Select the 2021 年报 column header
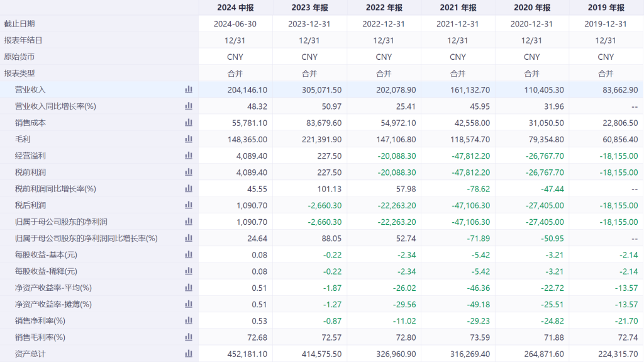 [457, 8]
